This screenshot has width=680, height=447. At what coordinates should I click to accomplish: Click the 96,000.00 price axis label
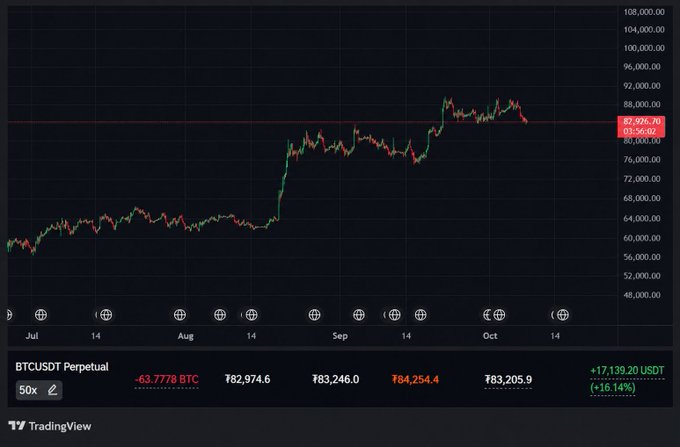642,67
